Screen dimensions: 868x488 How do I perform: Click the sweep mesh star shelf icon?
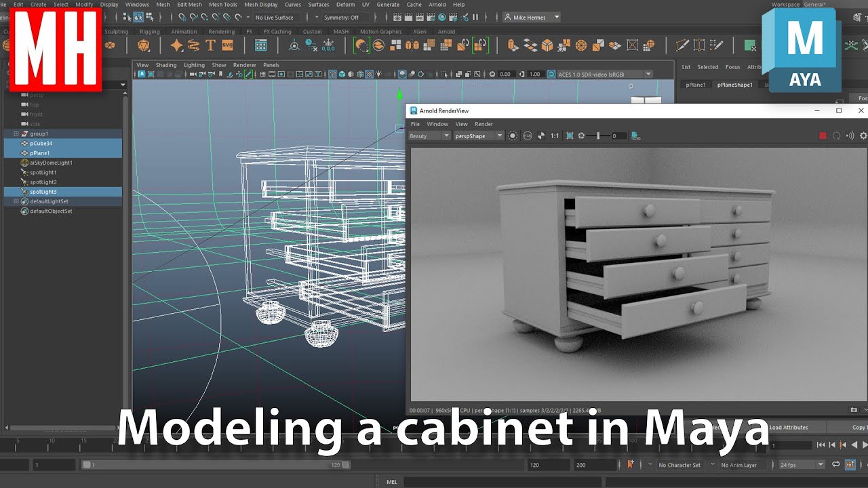tap(177, 45)
